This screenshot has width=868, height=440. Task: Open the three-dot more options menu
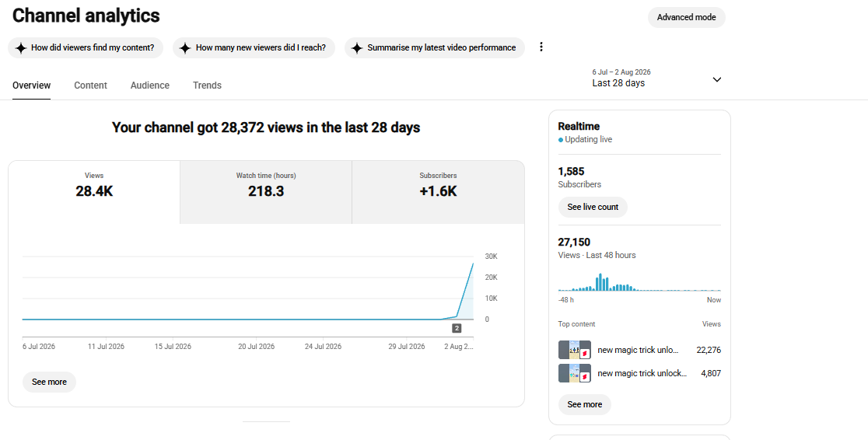(x=541, y=47)
